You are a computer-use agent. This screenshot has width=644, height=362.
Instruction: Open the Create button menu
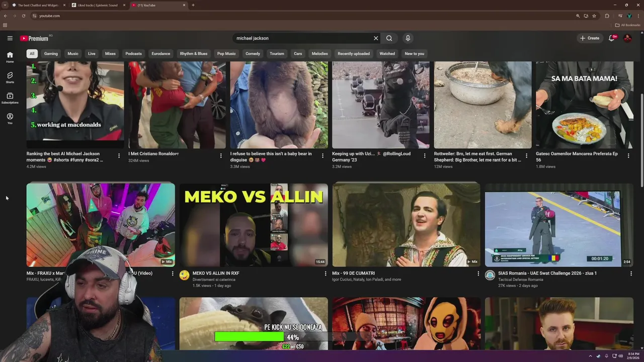coord(590,38)
